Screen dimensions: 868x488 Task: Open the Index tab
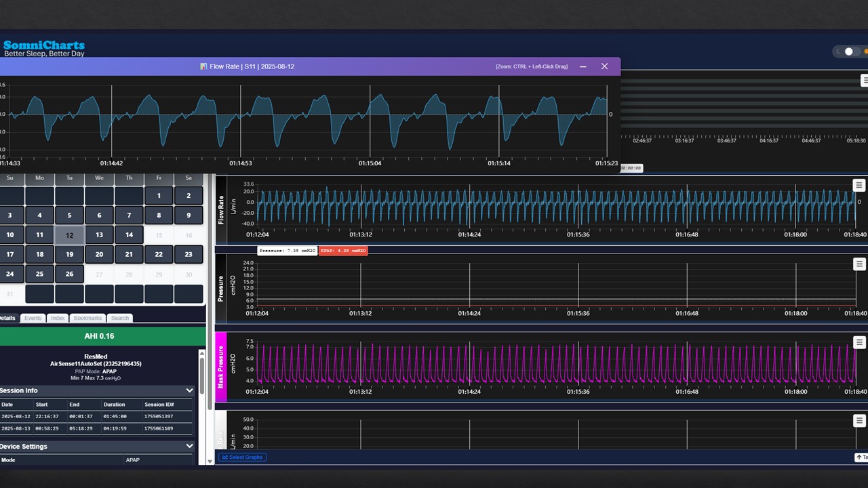pos(57,317)
